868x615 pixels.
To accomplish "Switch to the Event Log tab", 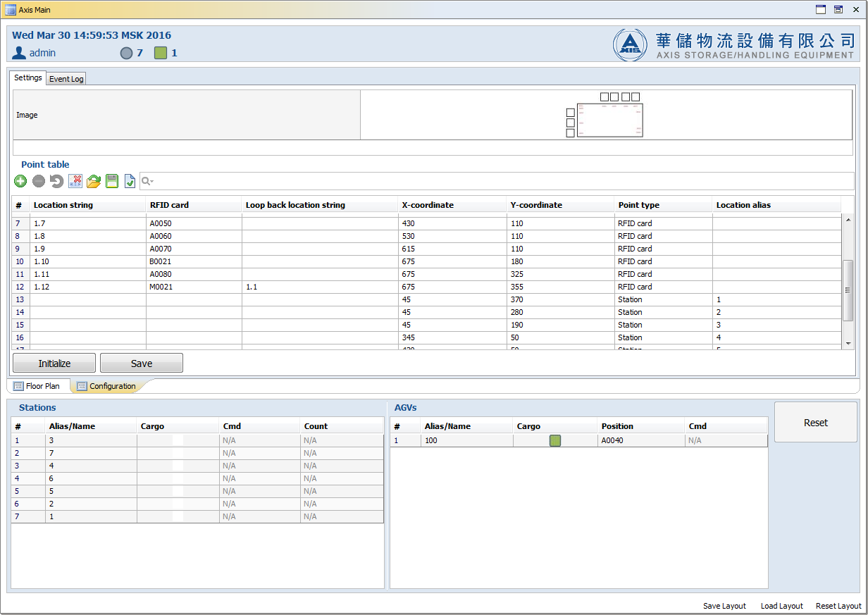I will 66,79.
